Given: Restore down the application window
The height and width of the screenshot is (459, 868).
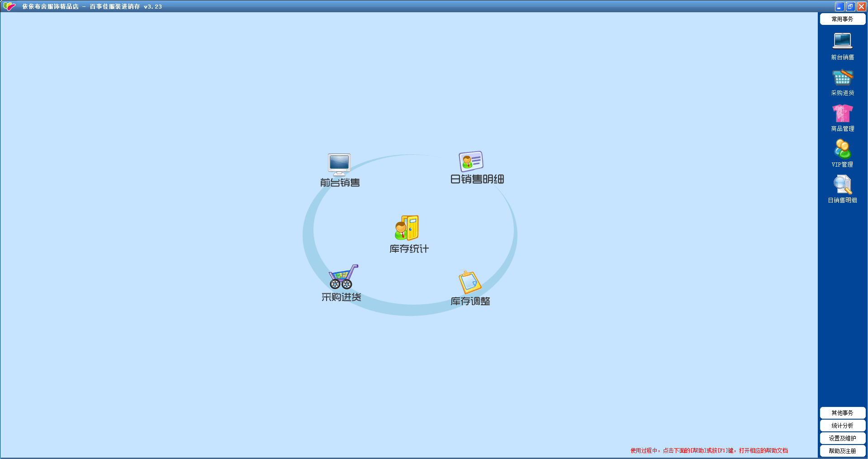Looking at the screenshot, I should pos(850,6).
